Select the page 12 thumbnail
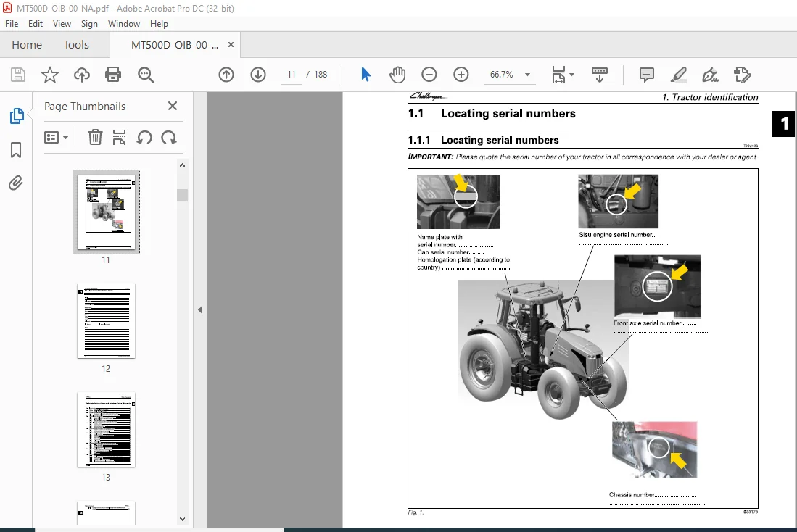 106,321
